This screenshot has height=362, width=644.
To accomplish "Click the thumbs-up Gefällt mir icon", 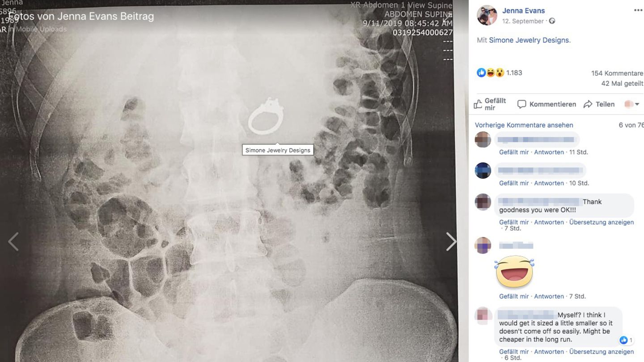I will [x=479, y=104].
